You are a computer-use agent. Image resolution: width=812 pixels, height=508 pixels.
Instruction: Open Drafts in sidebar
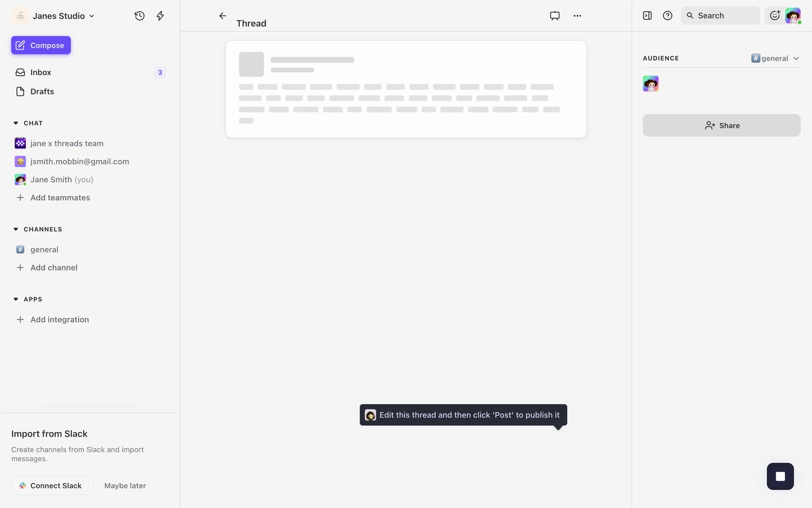point(42,91)
